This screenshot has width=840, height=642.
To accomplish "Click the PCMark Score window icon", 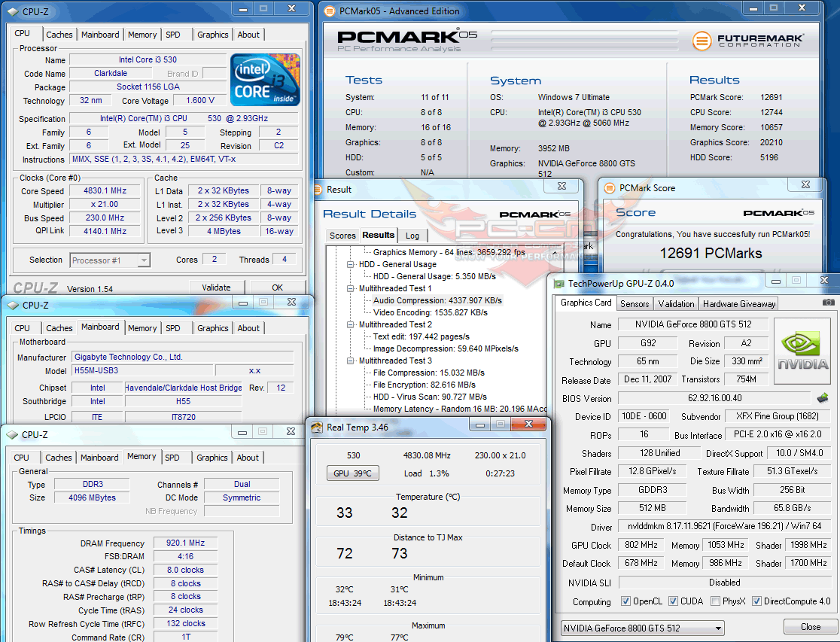I will point(609,188).
